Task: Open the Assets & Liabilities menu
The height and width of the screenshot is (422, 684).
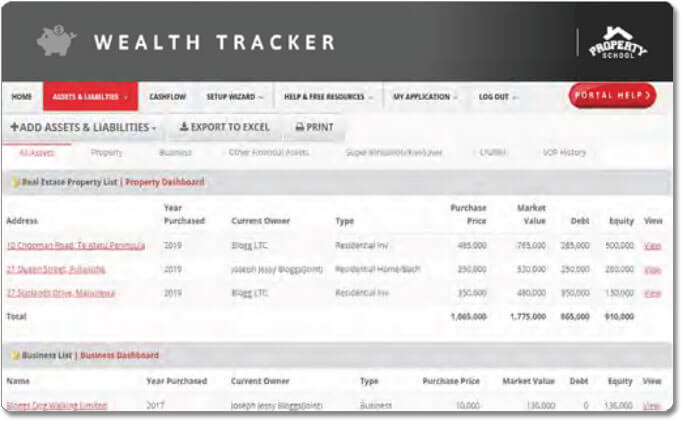Action: [x=90, y=96]
